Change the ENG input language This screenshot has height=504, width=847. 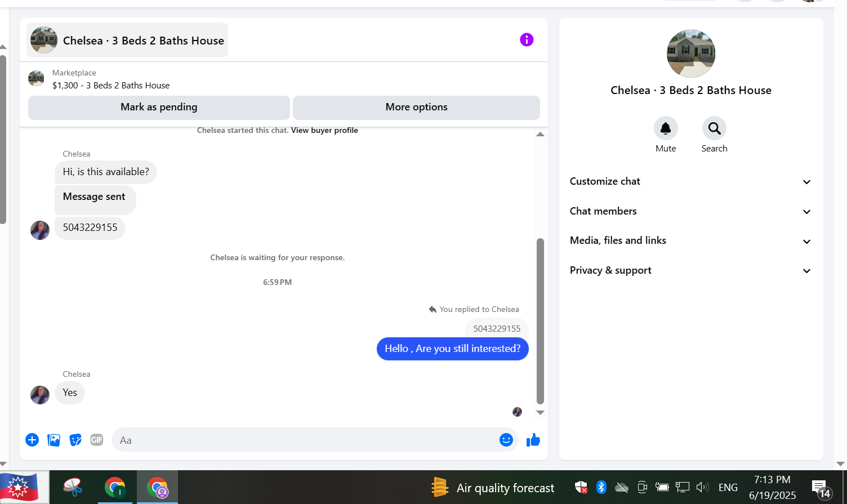728,488
